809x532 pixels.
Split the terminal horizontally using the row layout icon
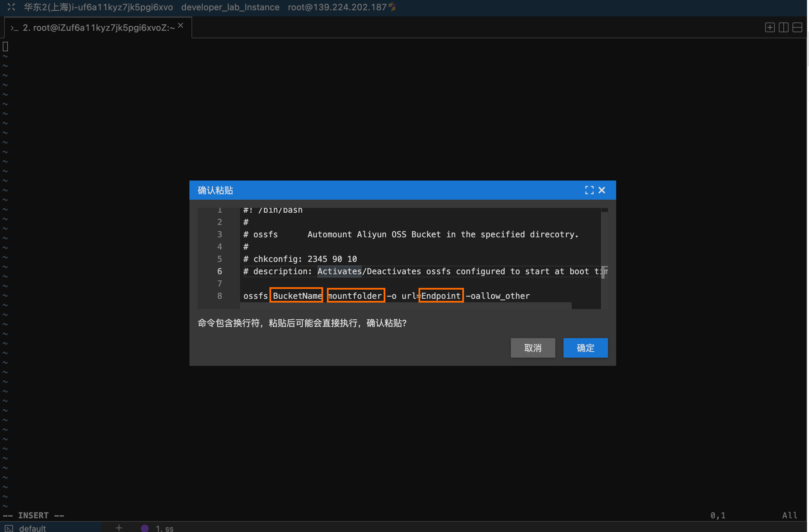click(797, 28)
